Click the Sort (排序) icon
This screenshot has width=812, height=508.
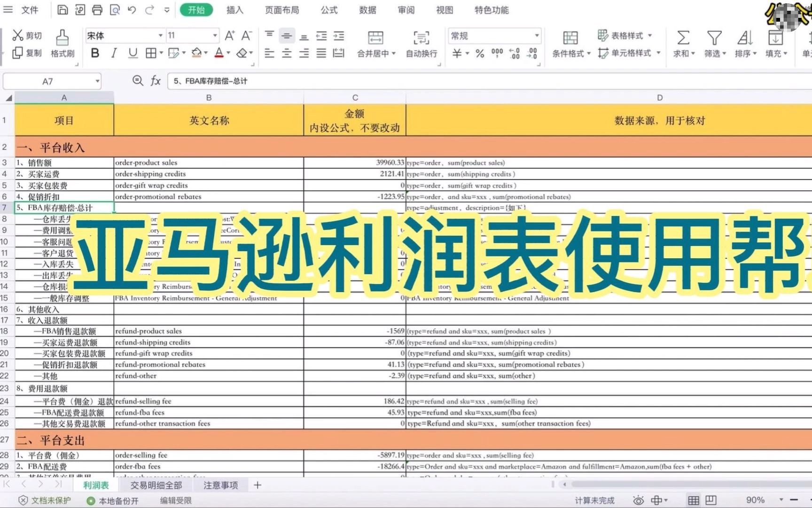[x=745, y=38]
